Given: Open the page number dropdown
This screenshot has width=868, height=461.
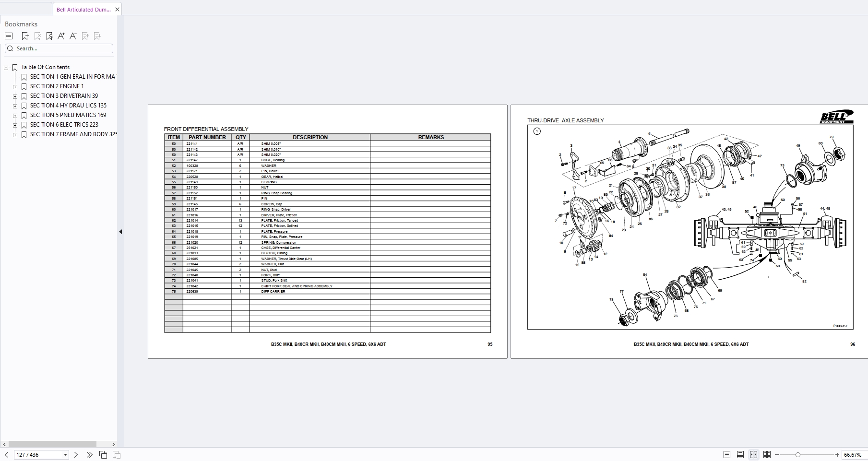Looking at the screenshot, I should (65, 454).
